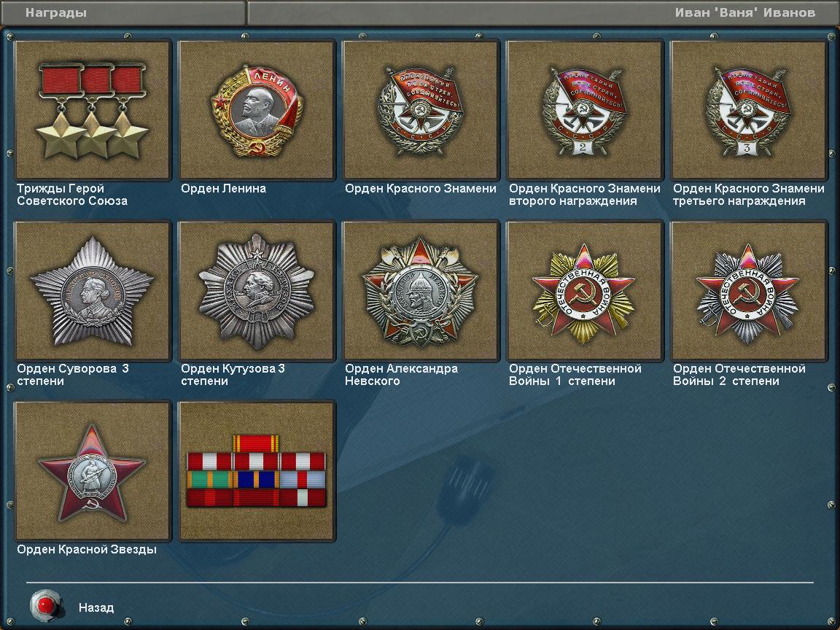840x630 pixels.
Task: Select the Order of the Red Star medal
Action: point(93,471)
